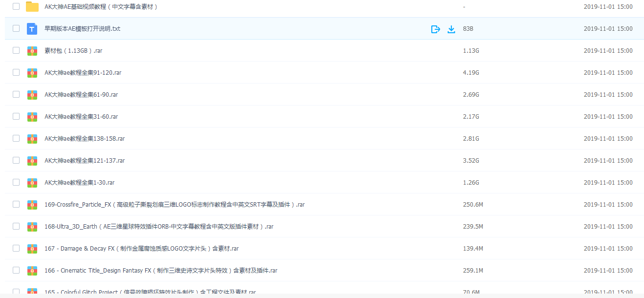Tick the checkbox for 早期版本AE模板打开说明.txt
This screenshot has height=298, width=644.
tap(16, 28)
